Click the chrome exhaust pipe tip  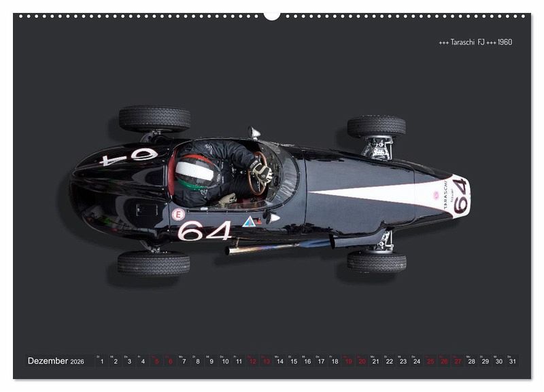[231, 251]
